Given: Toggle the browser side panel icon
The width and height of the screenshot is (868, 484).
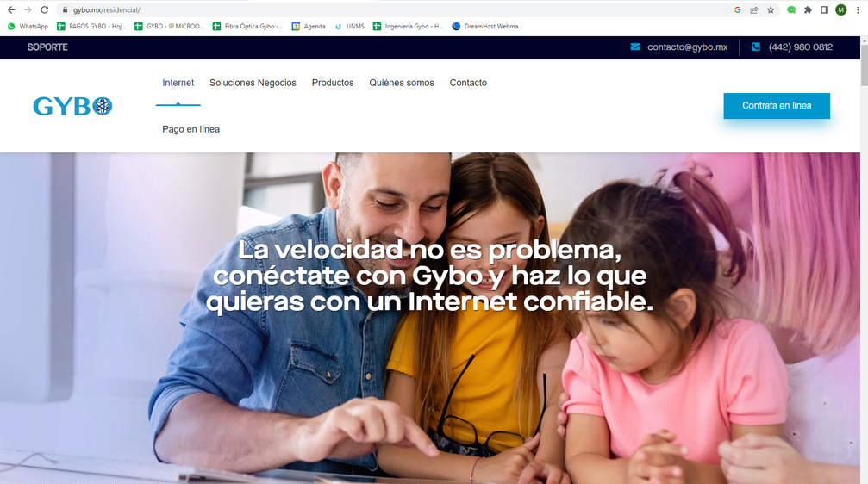Looking at the screenshot, I should coord(824,10).
